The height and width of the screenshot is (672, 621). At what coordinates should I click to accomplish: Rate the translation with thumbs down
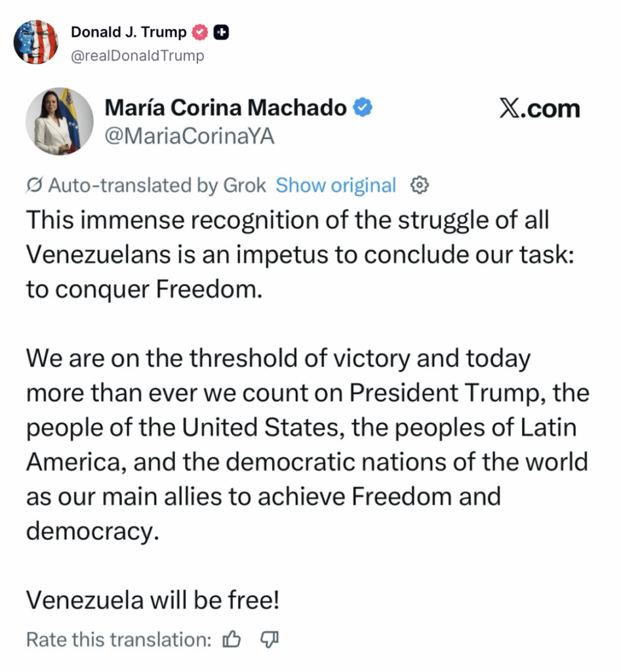270,639
